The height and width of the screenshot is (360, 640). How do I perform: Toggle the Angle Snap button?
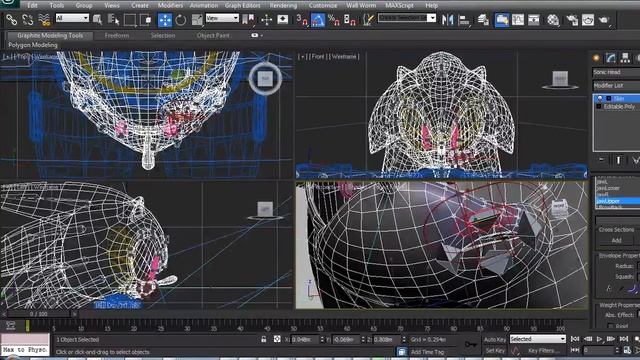[318, 20]
